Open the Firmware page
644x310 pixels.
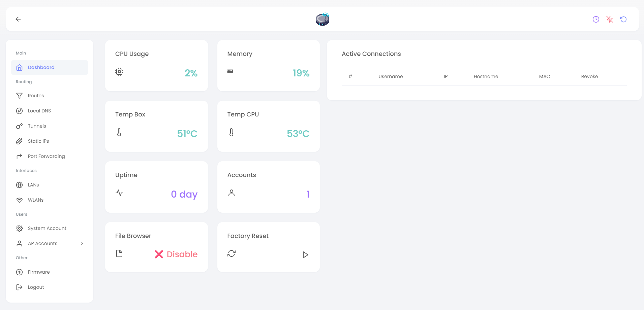(39, 272)
